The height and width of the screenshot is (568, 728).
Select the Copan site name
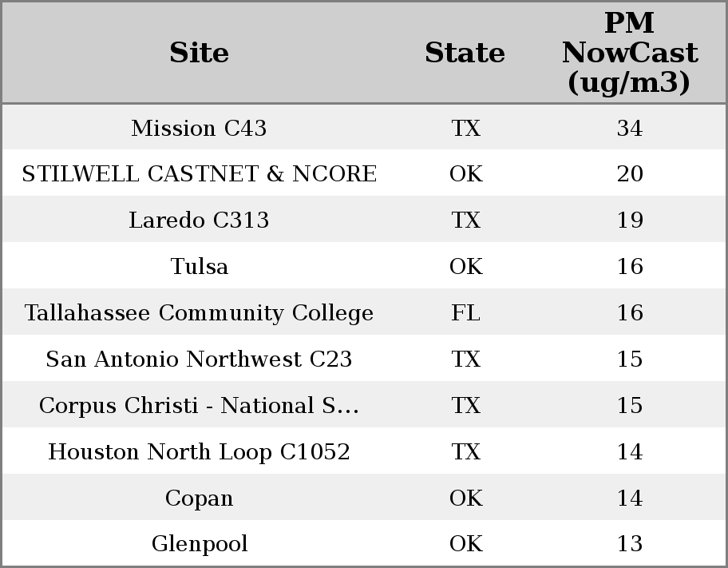pyautogui.click(x=199, y=498)
